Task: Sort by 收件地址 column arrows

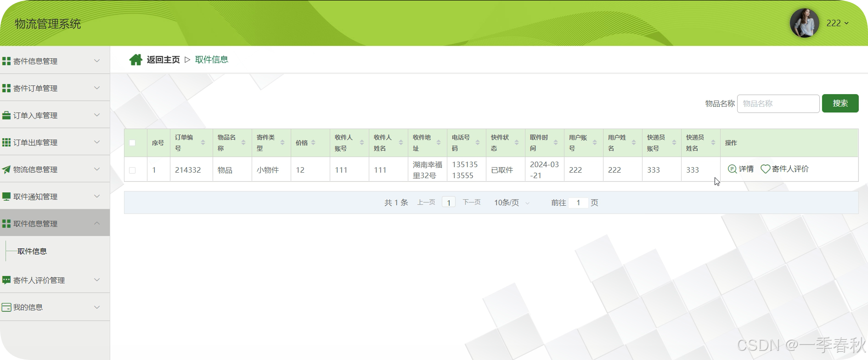Action: tap(439, 143)
